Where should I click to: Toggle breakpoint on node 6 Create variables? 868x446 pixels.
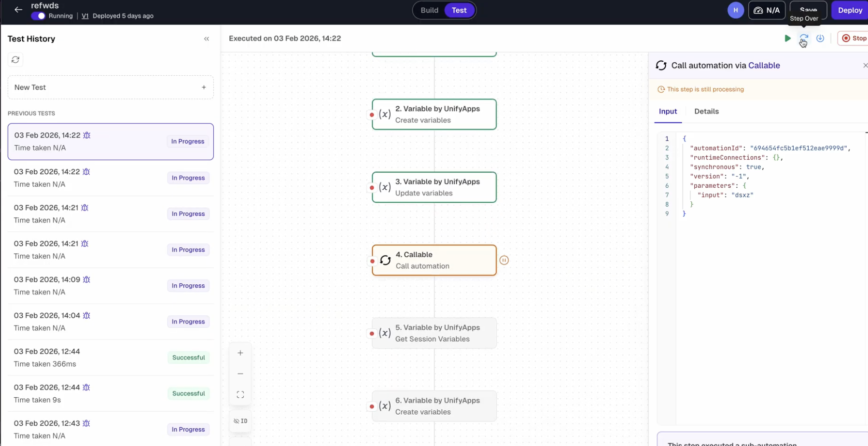372,406
